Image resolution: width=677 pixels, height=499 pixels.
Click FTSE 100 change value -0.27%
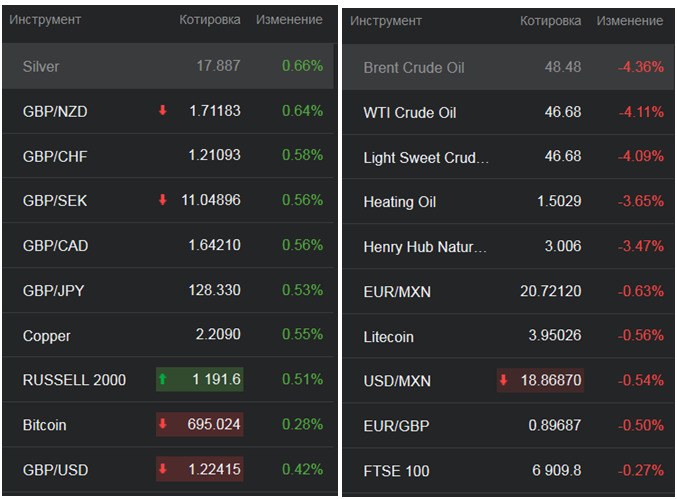(640, 470)
